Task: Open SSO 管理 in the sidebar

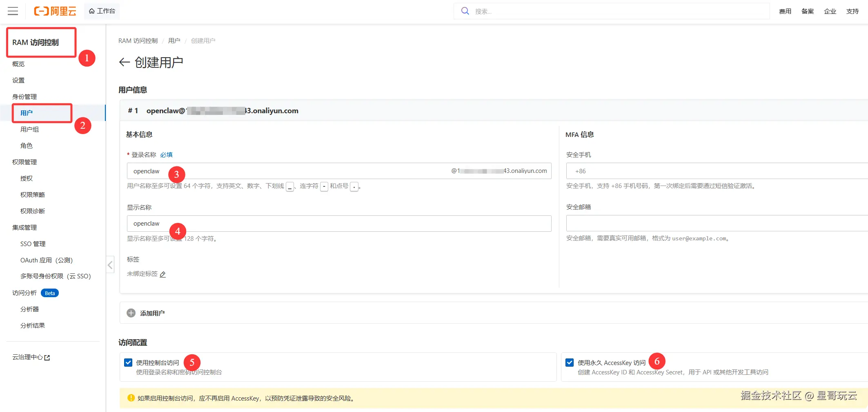Action: pyautogui.click(x=33, y=244)
